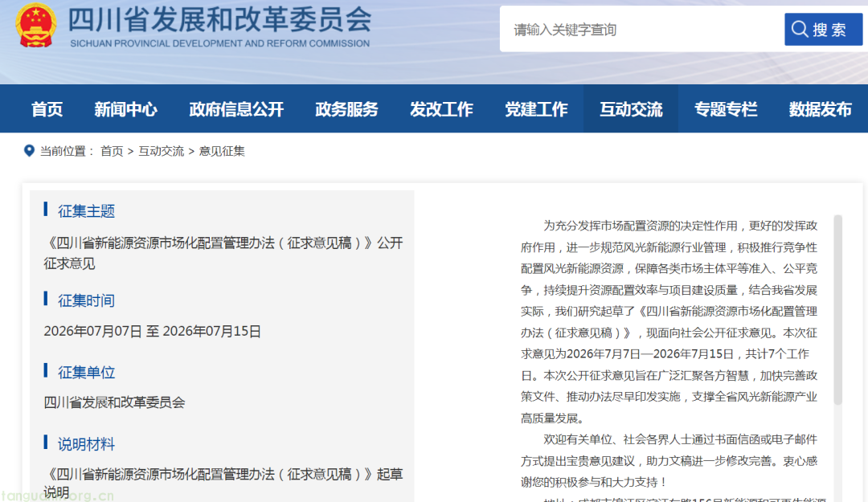Click the 搜索 search button
This screenshot has width=868, height=502.
coord(823,30)
